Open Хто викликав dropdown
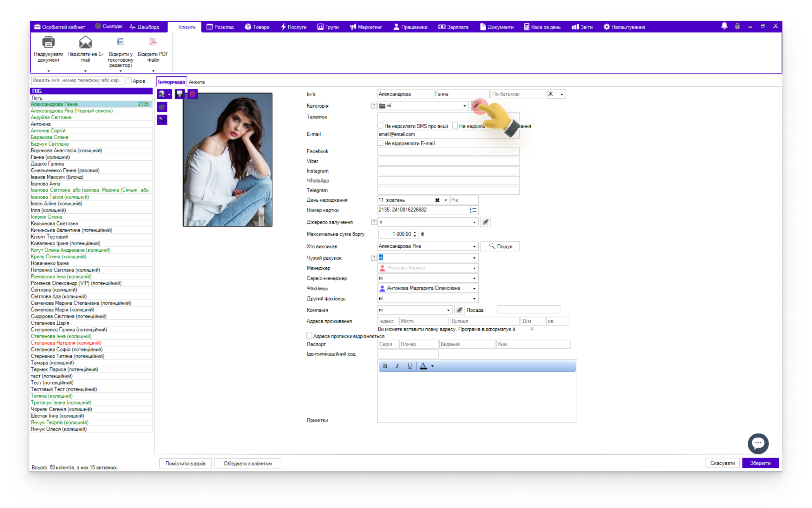This screenshot has width=812, height=508. coord(474,246)
